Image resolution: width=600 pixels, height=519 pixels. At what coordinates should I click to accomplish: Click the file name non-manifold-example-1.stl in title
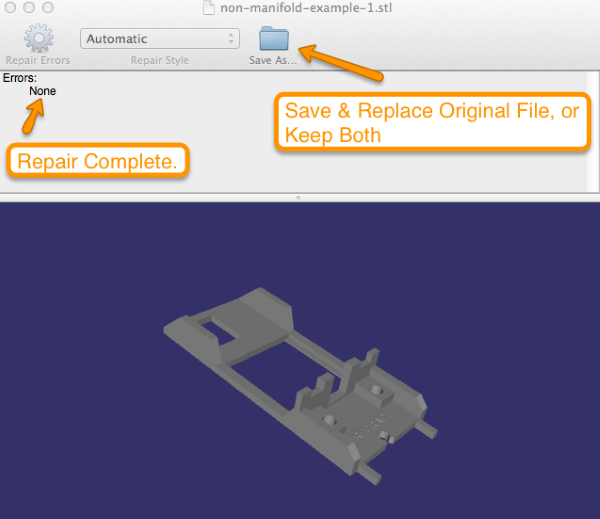coord(285,8)
